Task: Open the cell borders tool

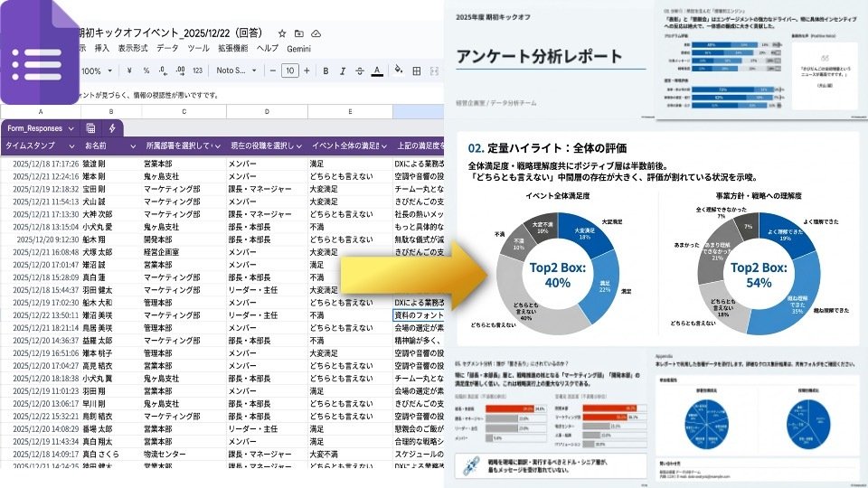Action: pos(417,70)
